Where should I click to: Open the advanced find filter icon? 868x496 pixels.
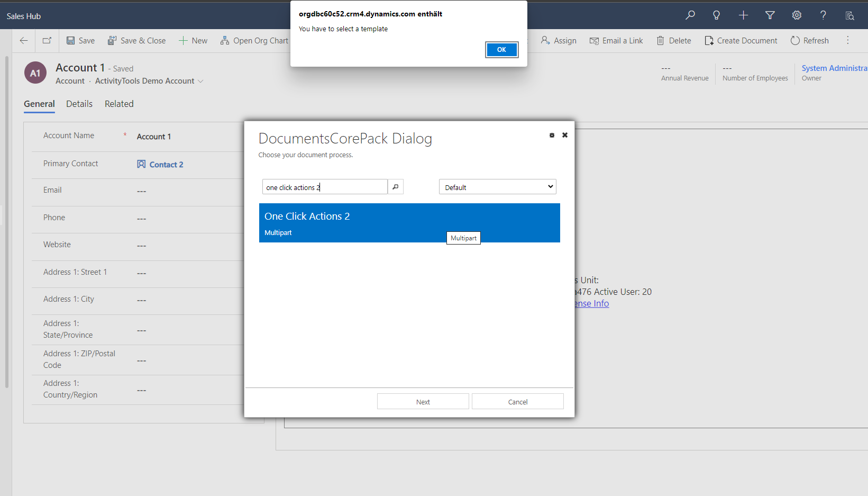(x=770, y=15)
